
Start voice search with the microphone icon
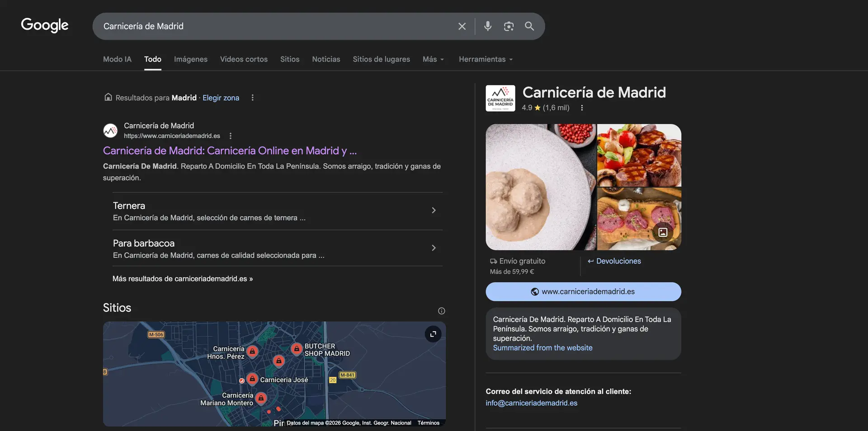(x=487, y=26)
